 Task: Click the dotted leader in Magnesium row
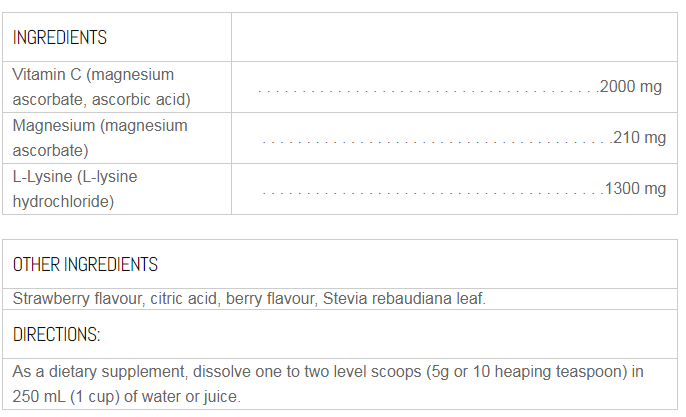tap(435, 139)
